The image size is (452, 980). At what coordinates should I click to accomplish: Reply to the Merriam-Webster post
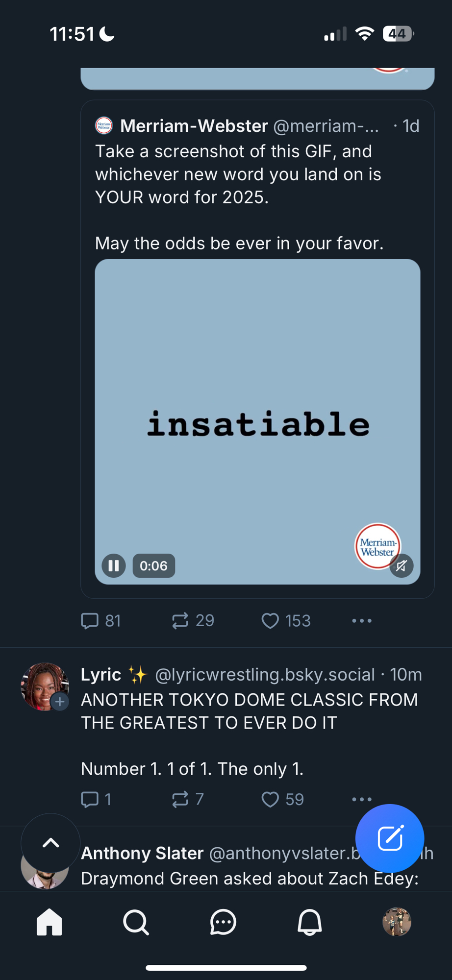[x=90, y=621]
